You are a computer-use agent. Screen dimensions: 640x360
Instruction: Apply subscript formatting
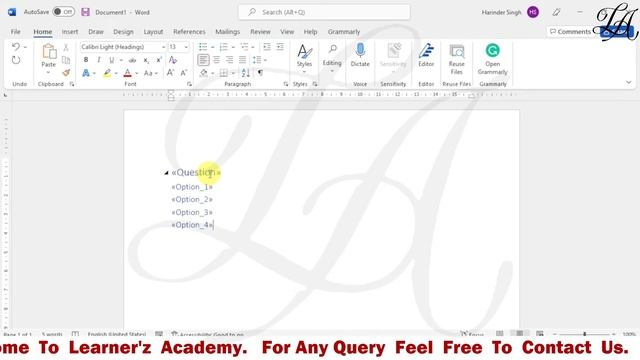(146, 60)
